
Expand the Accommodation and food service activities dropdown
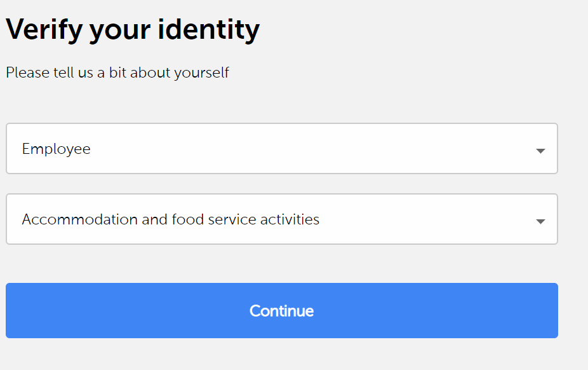[281, 219]
